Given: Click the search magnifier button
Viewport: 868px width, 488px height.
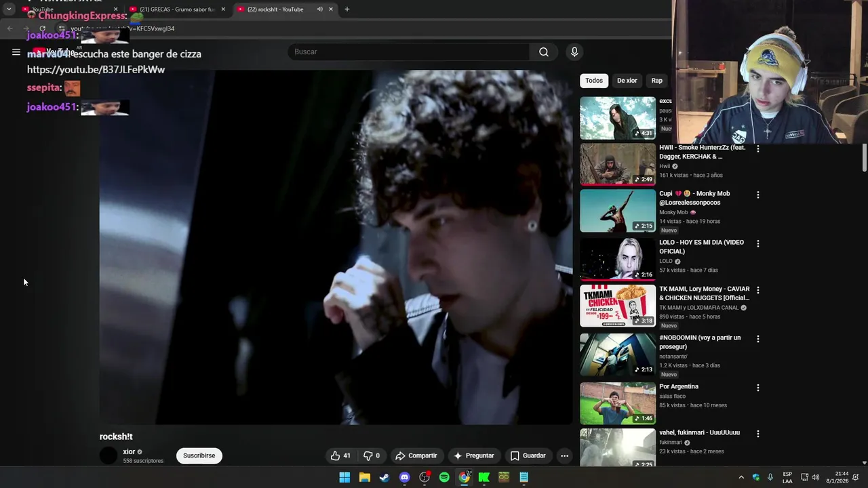Looking at the screenshot, I should pyautogui.click(x=544, y=52).
